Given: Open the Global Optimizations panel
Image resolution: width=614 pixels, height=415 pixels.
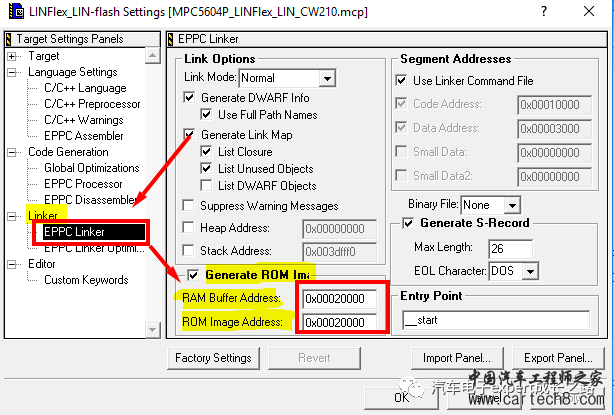Looking at the screenshot, I should pyautogui.click(x=92, y=168).
